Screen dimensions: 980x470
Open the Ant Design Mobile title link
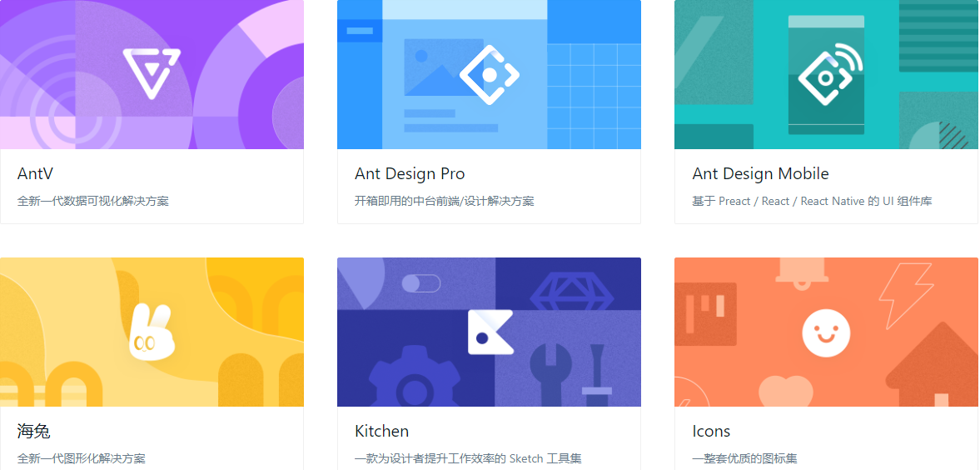tap(760, 173)
